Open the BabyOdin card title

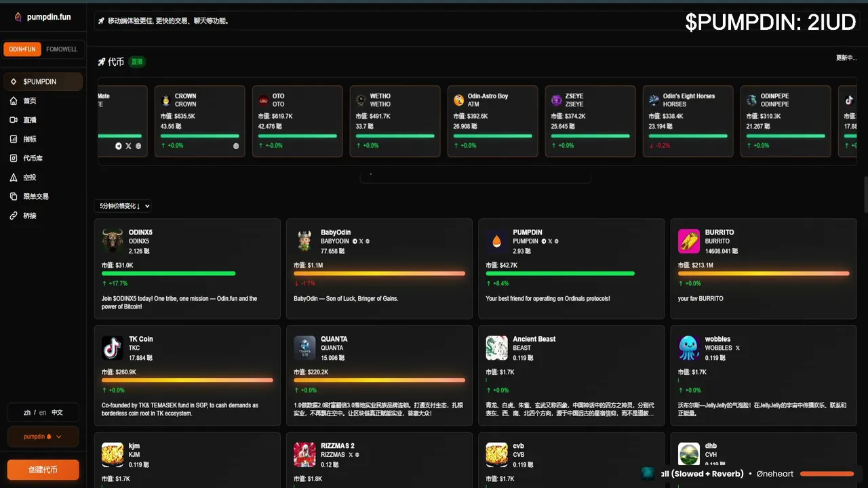(x=336, y=232)
